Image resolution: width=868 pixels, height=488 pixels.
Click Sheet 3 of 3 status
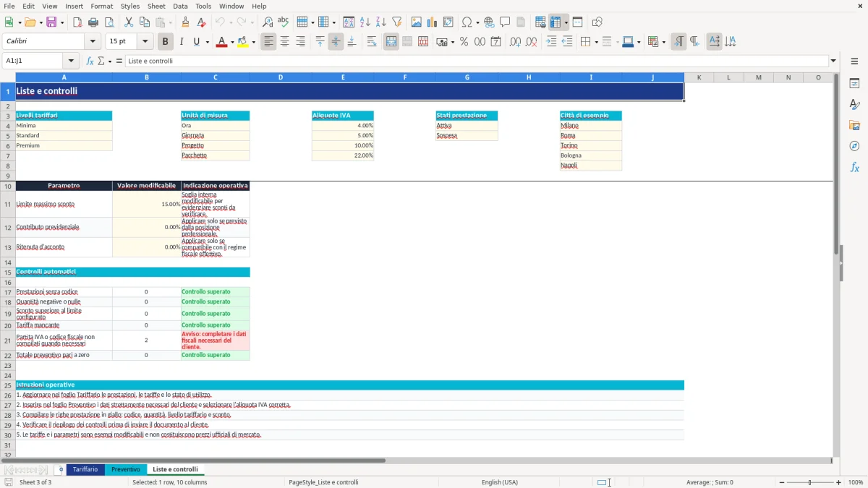pyautogui.click(x=35, y=482)
